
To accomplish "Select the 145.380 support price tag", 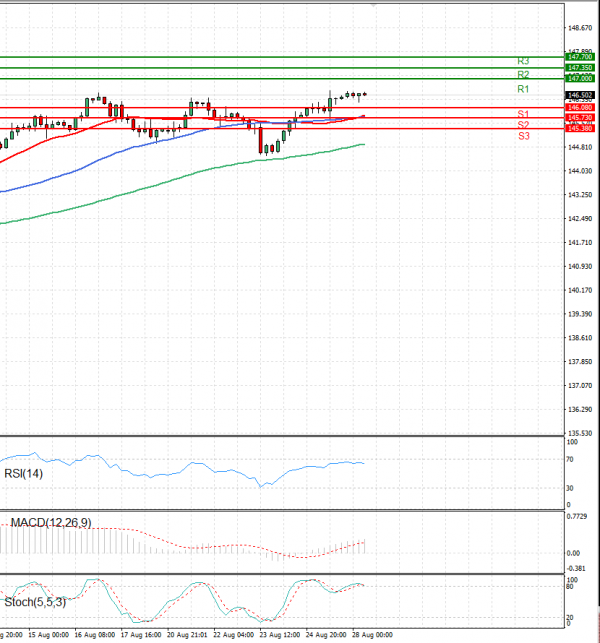I will pyautogui.click(x=579, y=129).
